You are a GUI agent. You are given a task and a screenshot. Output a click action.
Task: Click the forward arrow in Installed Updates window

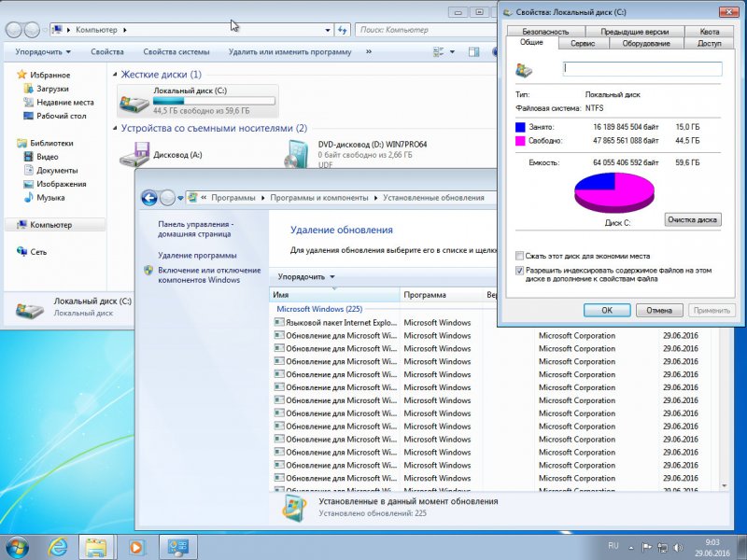pos(167,198)
